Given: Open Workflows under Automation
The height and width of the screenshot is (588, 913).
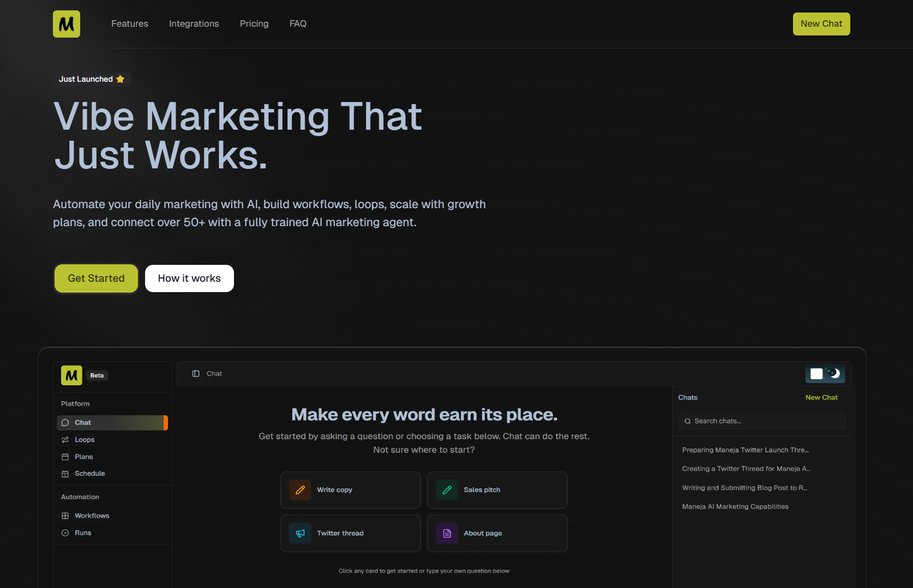Looking at the screenshot, I should [92, 516].
